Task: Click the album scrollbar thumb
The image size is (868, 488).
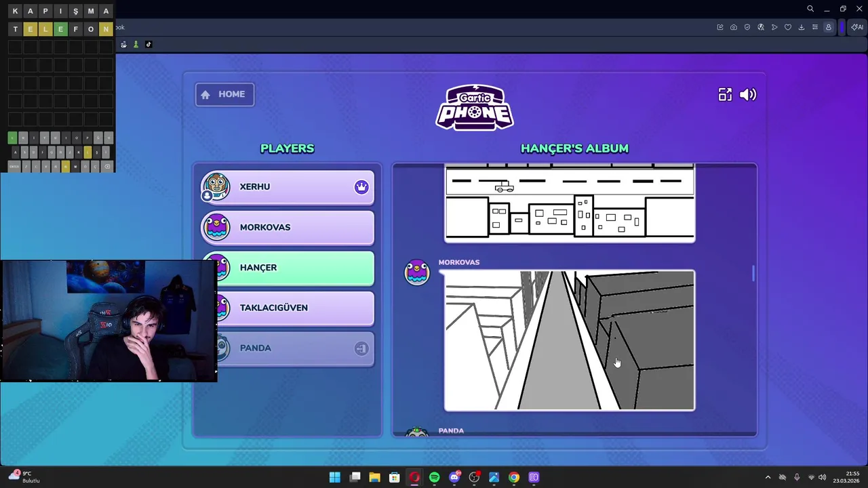Action: click(753, 274)
